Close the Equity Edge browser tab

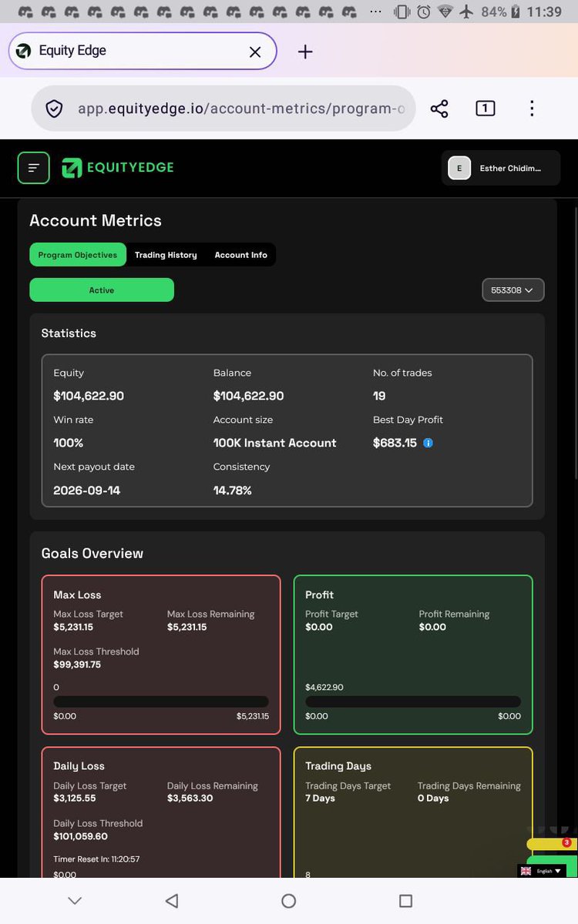coord(255,52)
